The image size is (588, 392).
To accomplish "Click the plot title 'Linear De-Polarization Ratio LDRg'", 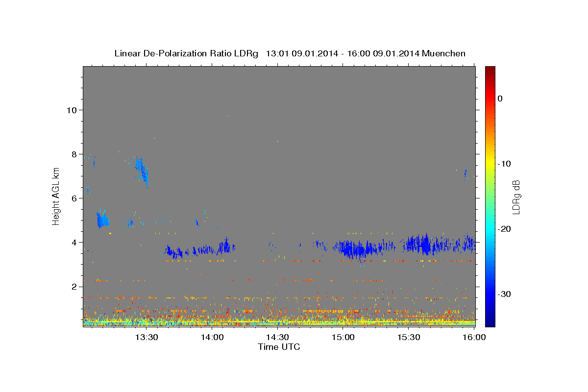I will [x=186, y=53].
